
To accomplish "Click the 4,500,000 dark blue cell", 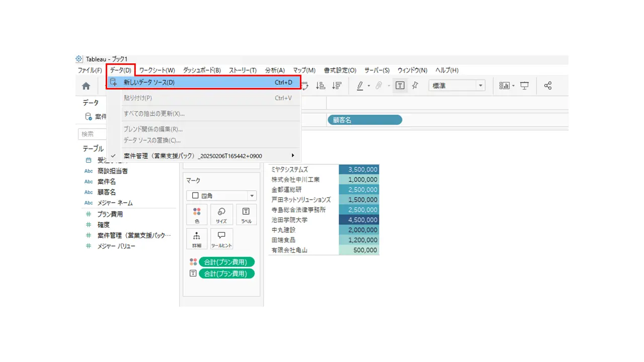I will pyautogui.click(x=359, y=220).
